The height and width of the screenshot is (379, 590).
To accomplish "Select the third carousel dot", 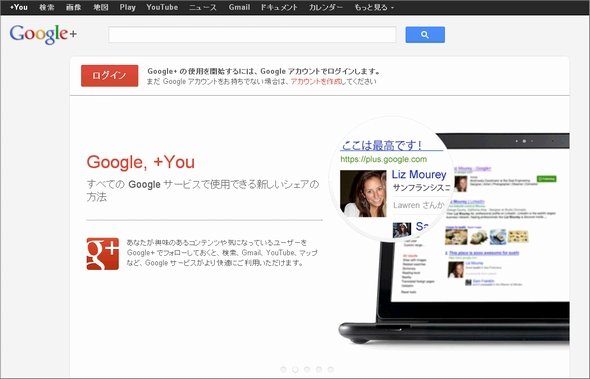I will (307, 369).
